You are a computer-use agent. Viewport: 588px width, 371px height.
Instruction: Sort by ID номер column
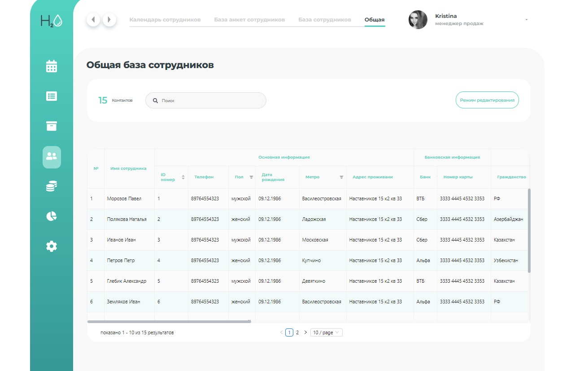tap(183, 177)
